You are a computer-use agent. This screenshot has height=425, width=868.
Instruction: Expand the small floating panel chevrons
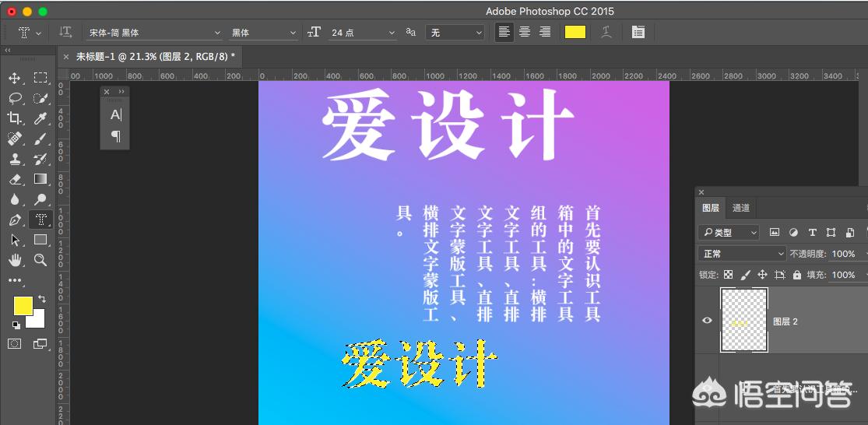click(x=121, y=91)
